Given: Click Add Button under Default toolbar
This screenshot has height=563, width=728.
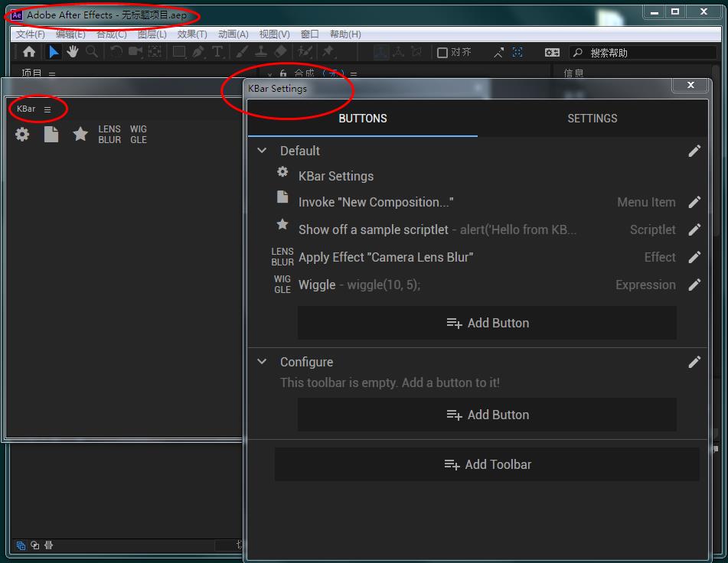Looking at the screenshot, I should [x=487, y=323].
